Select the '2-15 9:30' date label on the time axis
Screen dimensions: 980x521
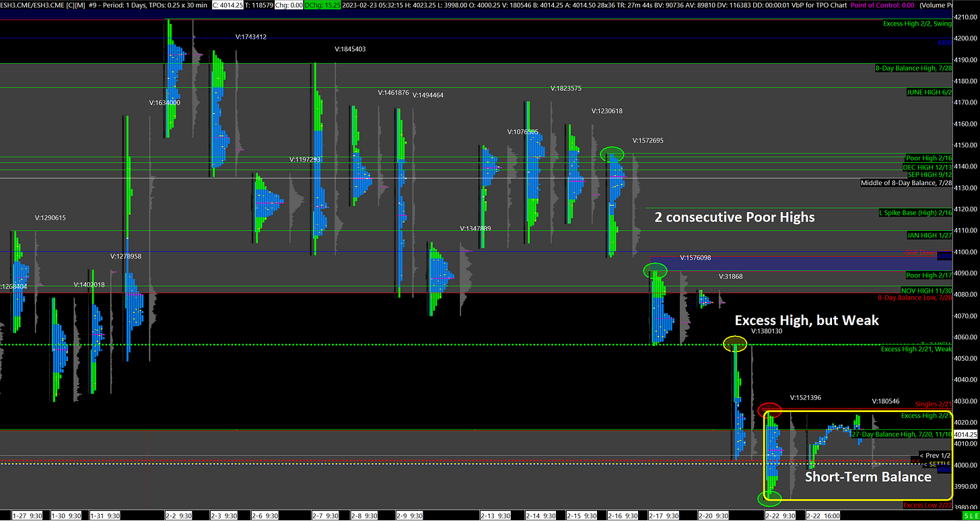581,516
